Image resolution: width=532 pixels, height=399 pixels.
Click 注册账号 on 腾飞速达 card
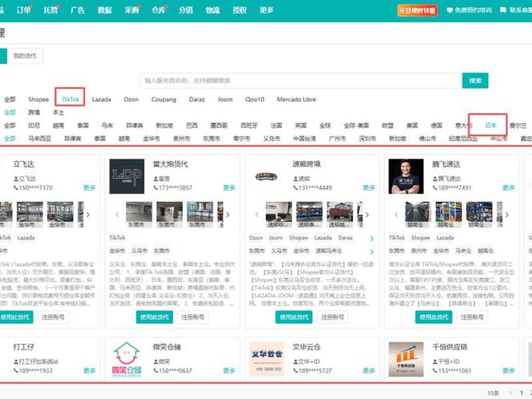pos(472,317)
